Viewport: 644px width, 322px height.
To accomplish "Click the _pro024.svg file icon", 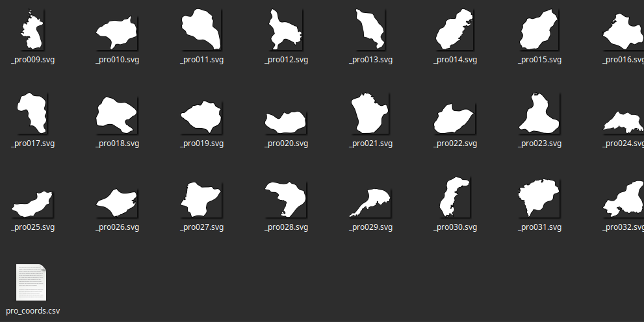I will (x=623, y=122).
